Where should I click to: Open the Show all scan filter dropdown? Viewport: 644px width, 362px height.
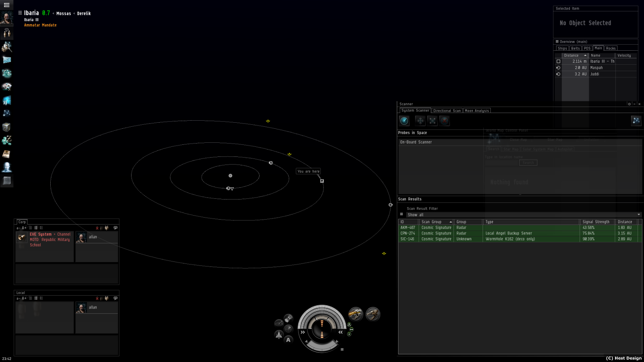click(524, 215)
